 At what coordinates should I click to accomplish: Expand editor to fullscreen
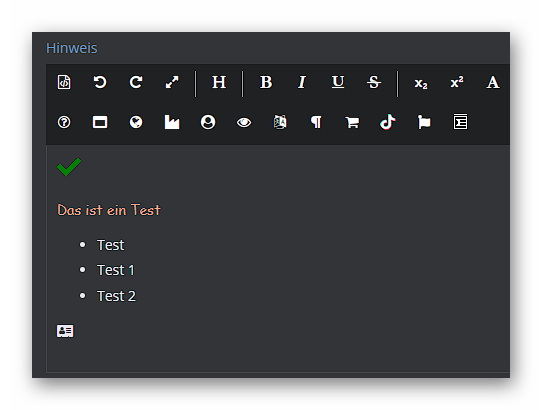[x=172, y=82]
